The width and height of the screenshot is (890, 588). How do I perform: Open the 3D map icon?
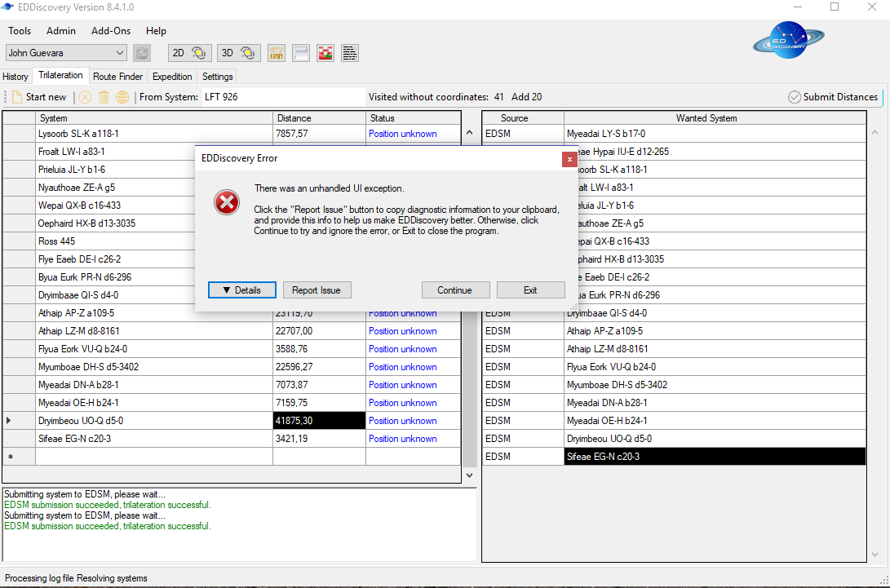coord(237,52)
